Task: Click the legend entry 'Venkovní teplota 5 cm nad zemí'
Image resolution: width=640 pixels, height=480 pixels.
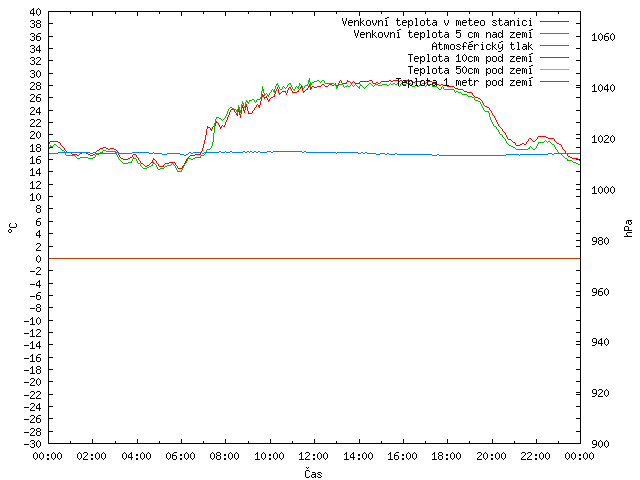Action: [x=443, y=34]
